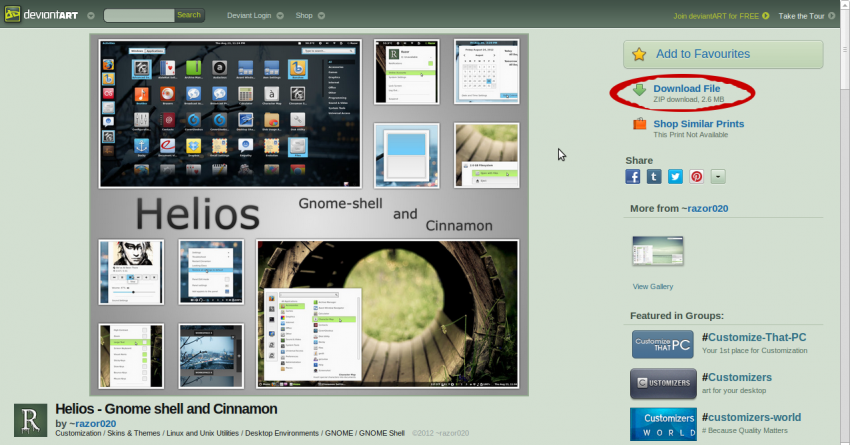Viewport: 850px width, 445px height.
Task: Click Take the Tour link
Action: click(x=801, y=16)
